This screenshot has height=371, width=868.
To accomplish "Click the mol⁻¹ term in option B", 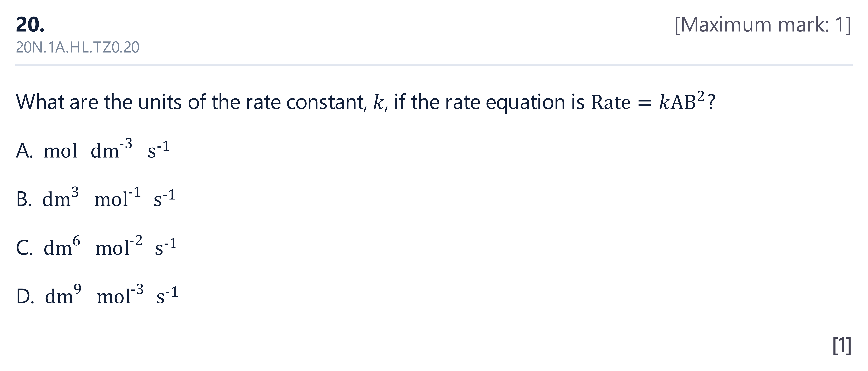I will (118, 197).
